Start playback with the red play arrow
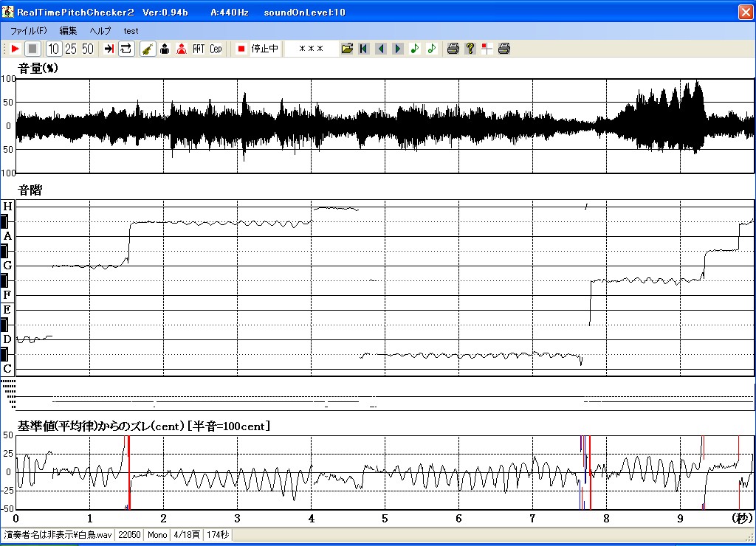This screenshot has height=546, width=756. [15, 49]
